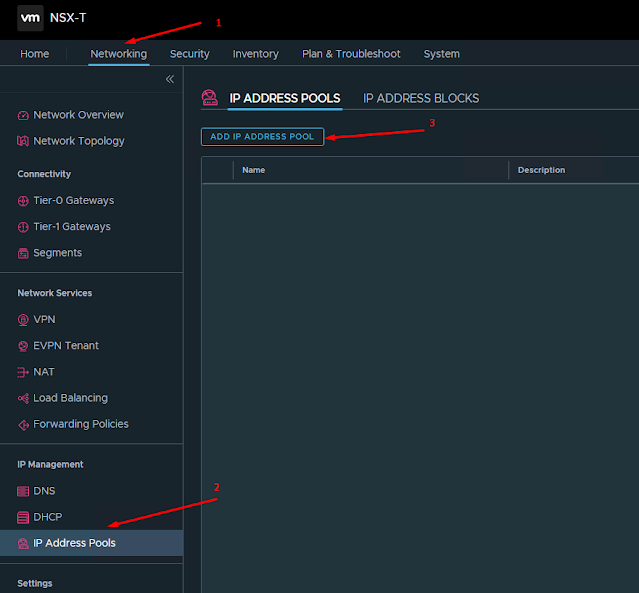Click the VPN icon in sidebar
The image size is (639, 593).
click(x=23, y=320)
